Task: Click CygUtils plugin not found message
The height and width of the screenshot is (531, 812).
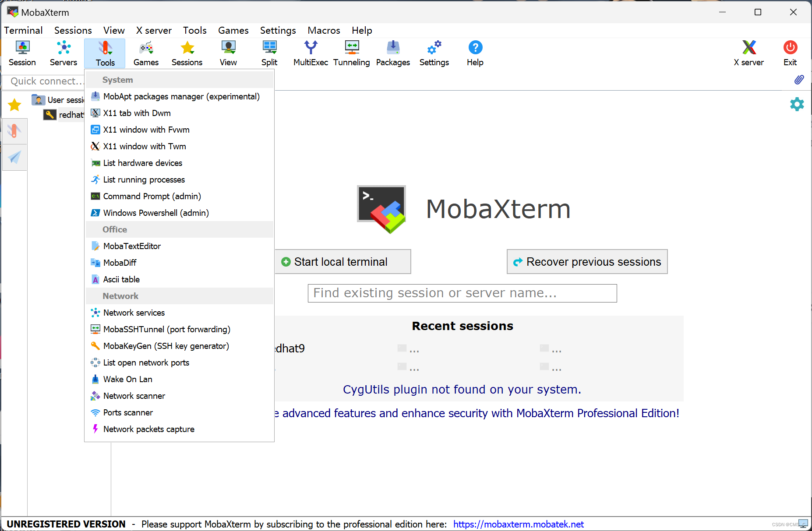Action: tap(462, 389)
